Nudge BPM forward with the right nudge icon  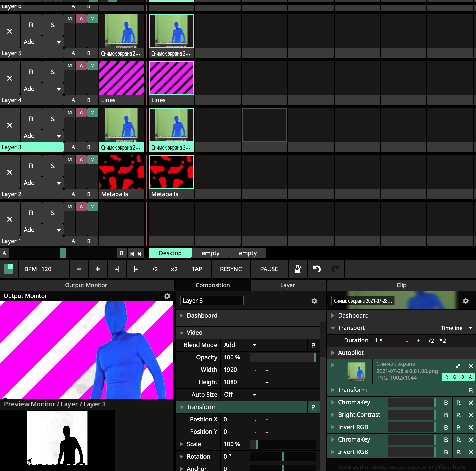(x=136, y=269)
